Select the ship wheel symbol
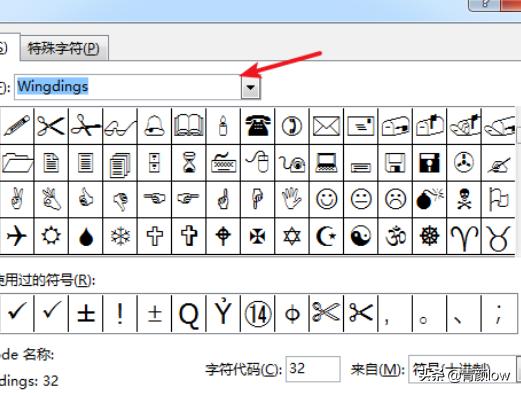Viewport: 521px width, 393px height. [x=429, y=236]
